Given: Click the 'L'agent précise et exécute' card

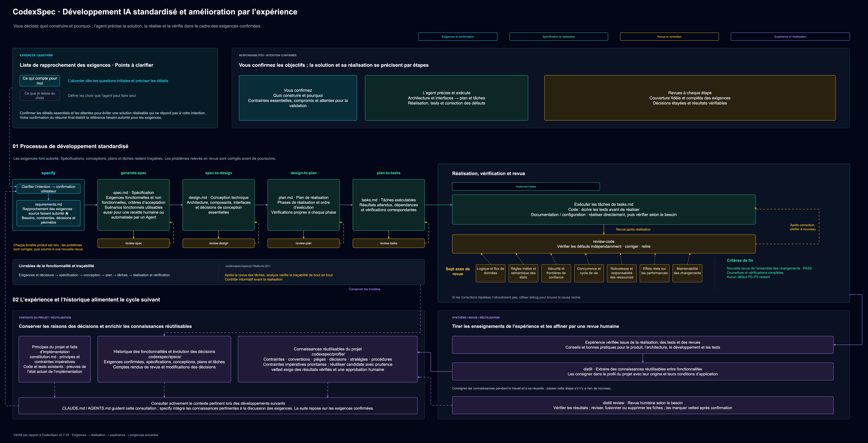Looking at the screenshot, I should (446, 98).
